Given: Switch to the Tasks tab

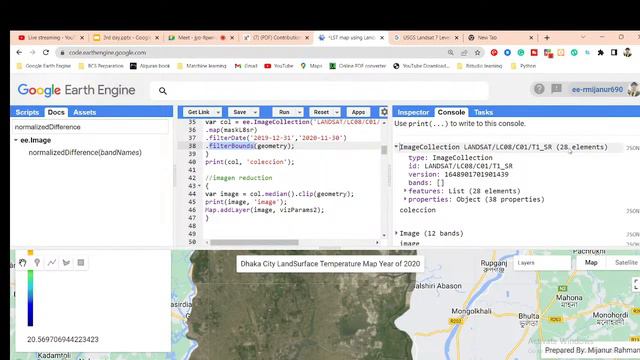Looking at the screenshot, I should [x=483, y=112].
